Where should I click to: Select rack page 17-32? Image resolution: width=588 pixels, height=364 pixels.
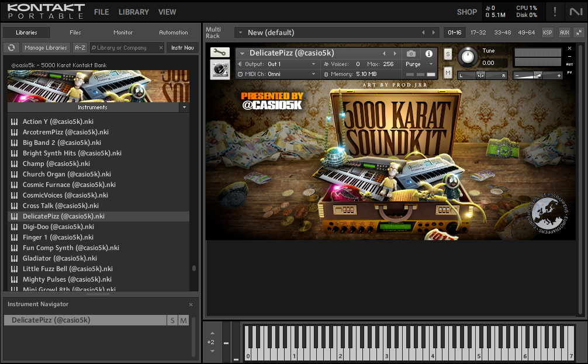pos(478,33)
